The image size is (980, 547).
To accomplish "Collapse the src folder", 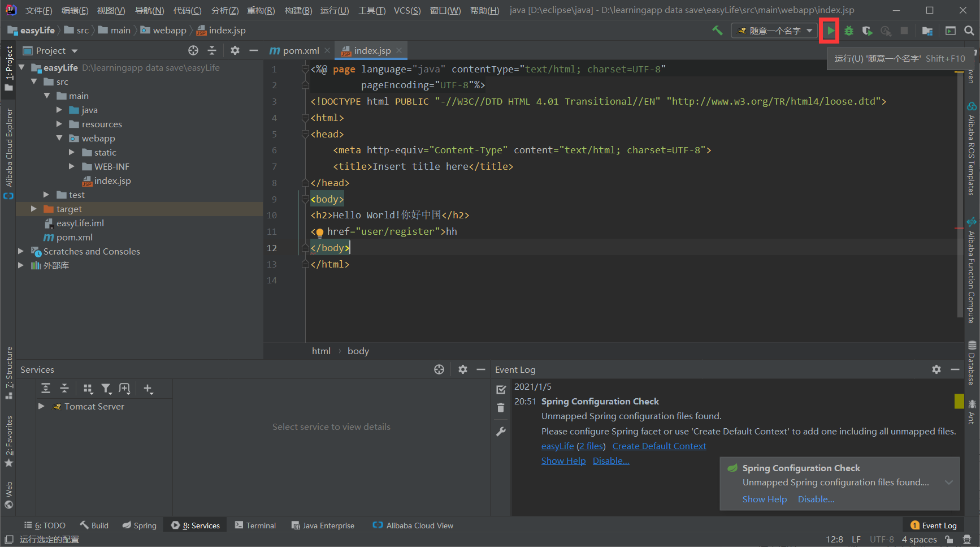I will pos(34,81).
